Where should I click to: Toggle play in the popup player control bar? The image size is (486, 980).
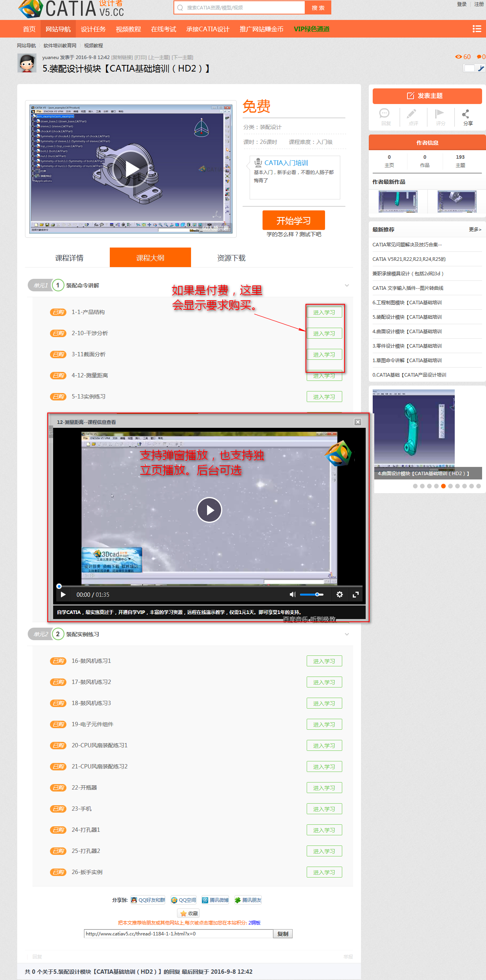pyautogui.click(x=63, y=594)
